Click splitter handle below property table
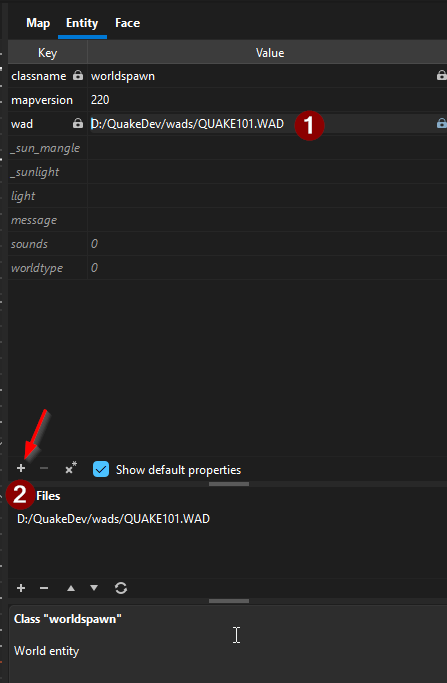447x683 pixels. 229,484
